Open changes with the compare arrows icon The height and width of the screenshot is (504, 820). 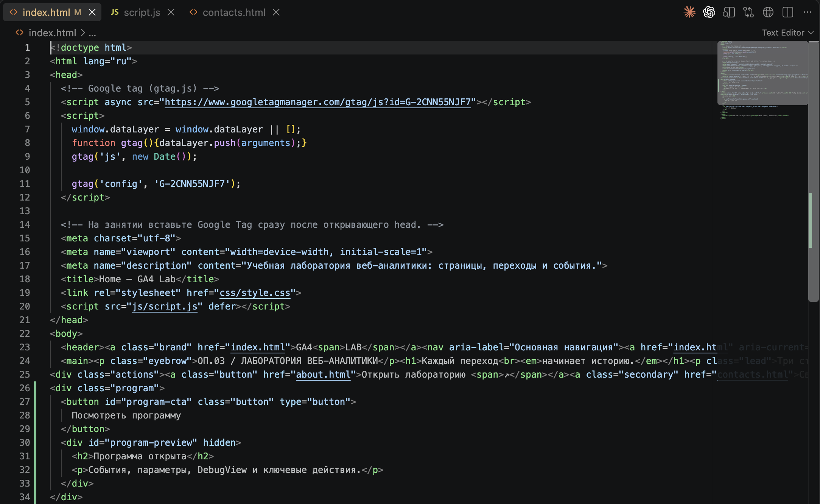click(748, 12)
